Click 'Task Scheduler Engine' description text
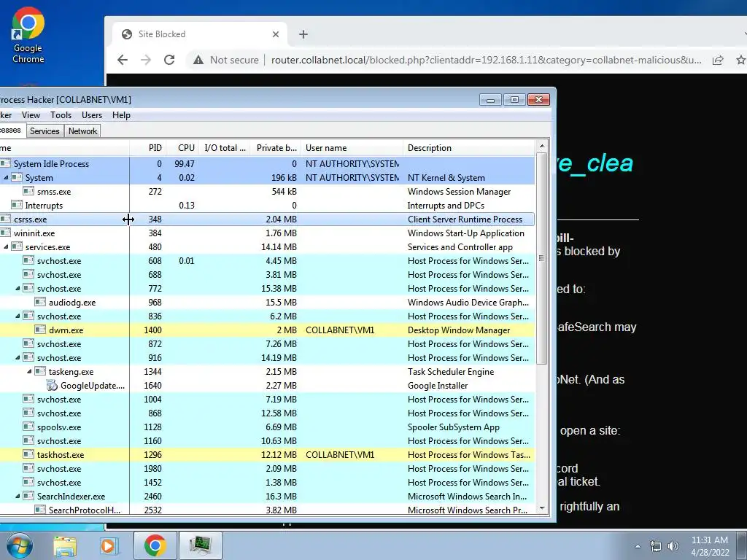Screen dimensions: 747x560 click(x=451, y=371)
